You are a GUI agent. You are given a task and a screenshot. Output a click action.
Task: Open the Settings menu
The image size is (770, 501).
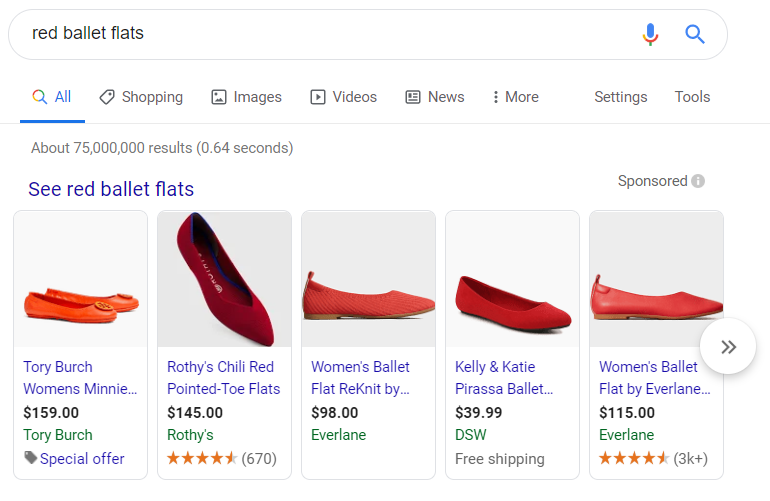point(621,97)
